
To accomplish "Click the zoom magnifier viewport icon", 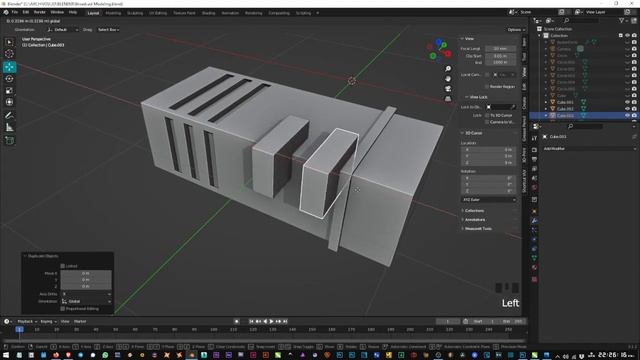I will point(448,69).
